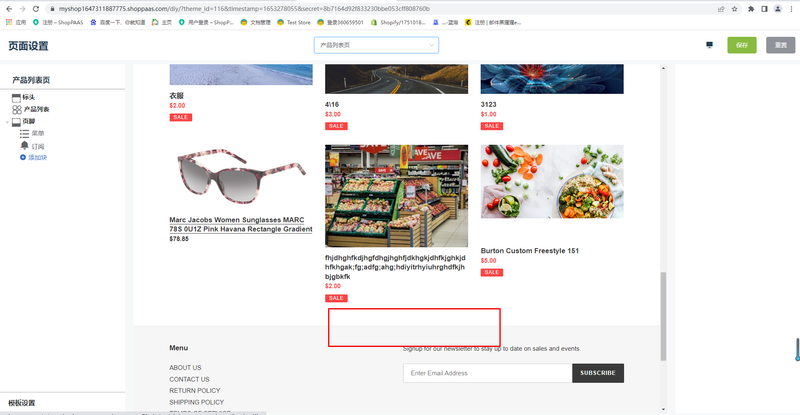800x415 pixels.
Task: Click the Enter Email Address field
Action: (x=486, y=373)
